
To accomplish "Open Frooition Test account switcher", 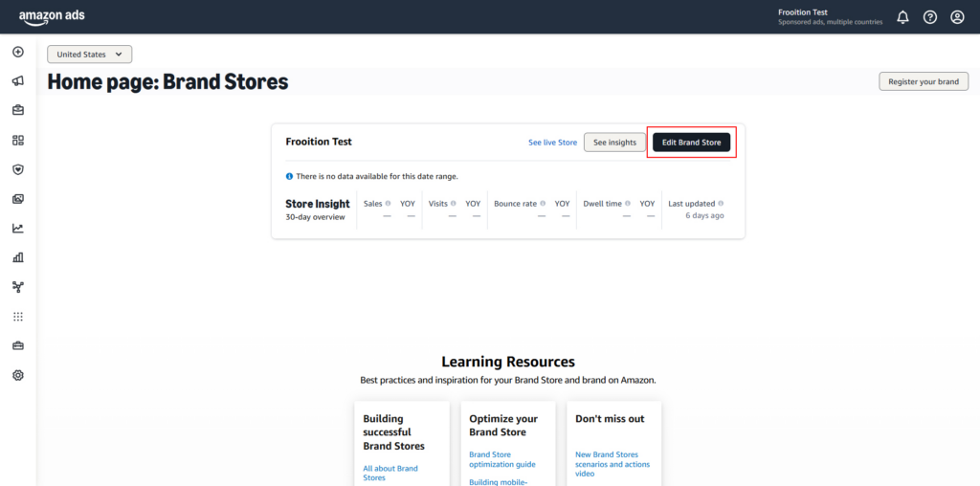I will [830, 17].
